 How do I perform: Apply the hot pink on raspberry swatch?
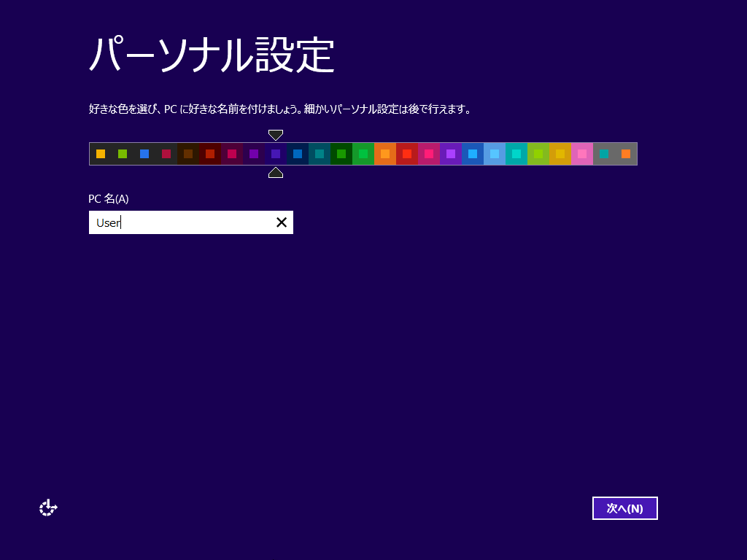(x=429, y=154)
